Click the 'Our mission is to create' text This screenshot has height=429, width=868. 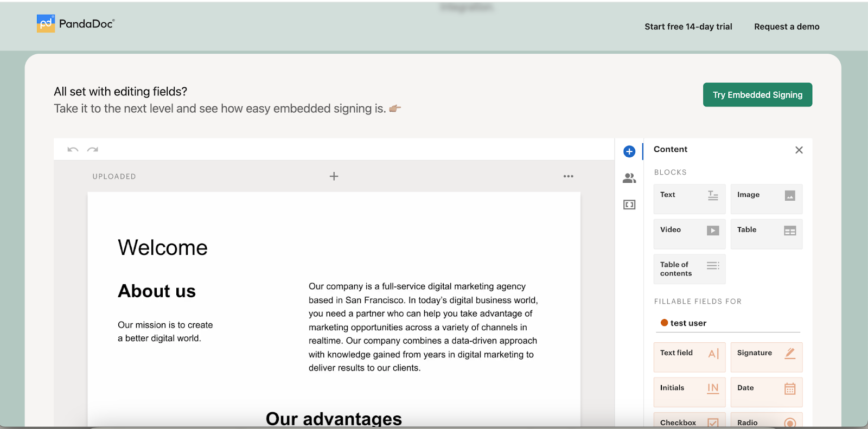click(x=165, y=325)
